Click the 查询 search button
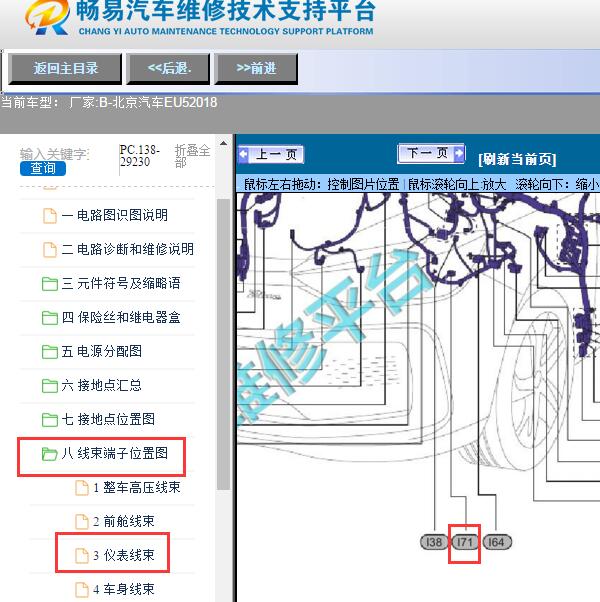Viewport: 600px width, 602px height. [43, 169]
